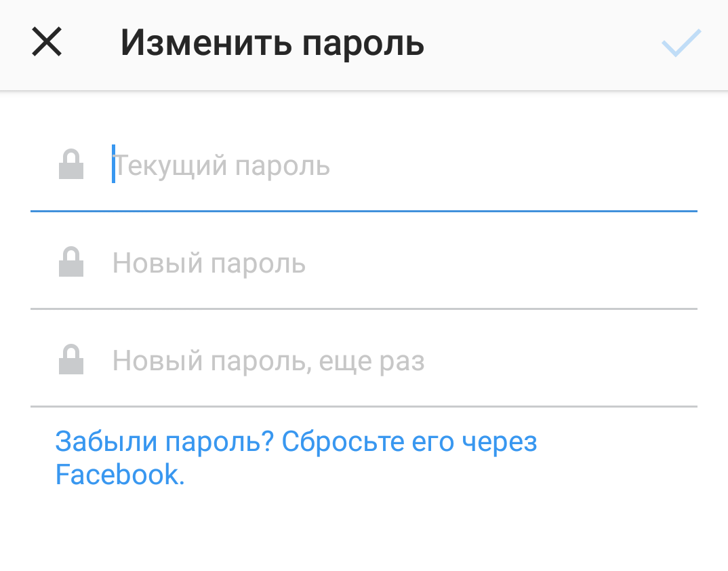This screenshot has height=571, width=728.
Task: Click the divider under Новый пароль, еще раз
Action: tap(363, 406)
